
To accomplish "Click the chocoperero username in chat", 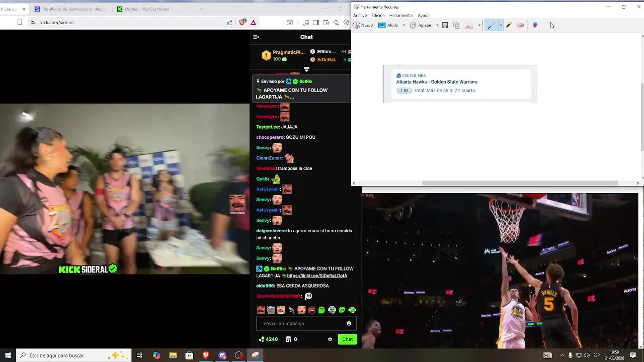I will click(x=270, y=137).
